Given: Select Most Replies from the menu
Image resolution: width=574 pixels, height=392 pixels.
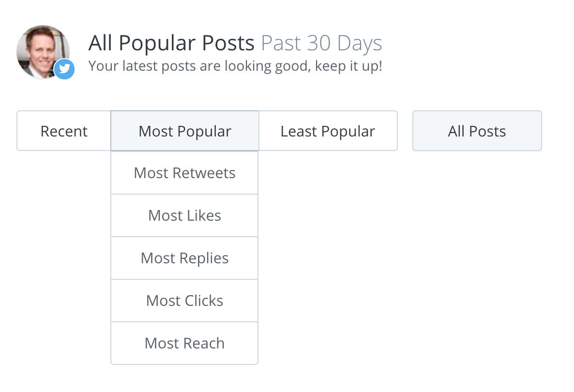Looking at the screenshot, I should tap(184, 257).
